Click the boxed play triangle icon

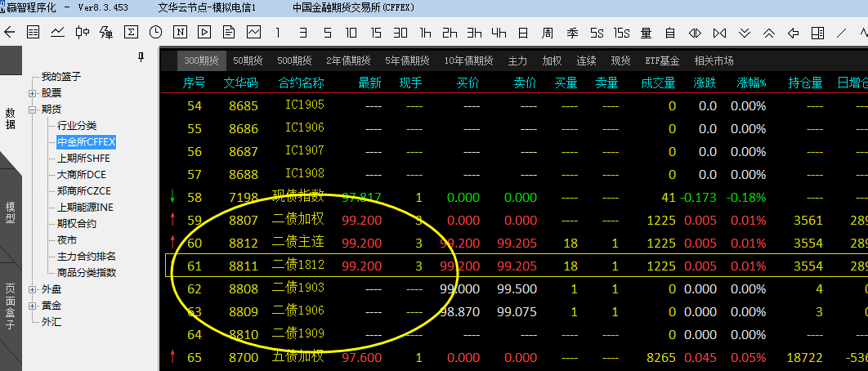coord(204,32)
